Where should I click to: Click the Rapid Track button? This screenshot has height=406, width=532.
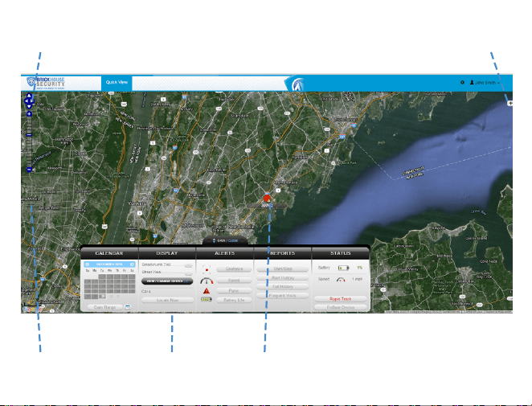coord(340,299)
